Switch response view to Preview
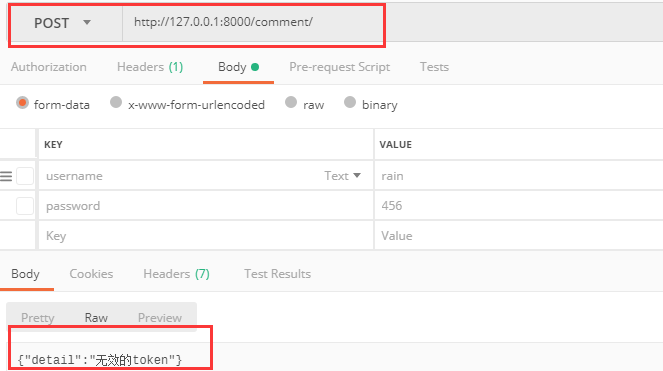Image resolution: width=663 pixels, height=371 pixels. (160, 318)
